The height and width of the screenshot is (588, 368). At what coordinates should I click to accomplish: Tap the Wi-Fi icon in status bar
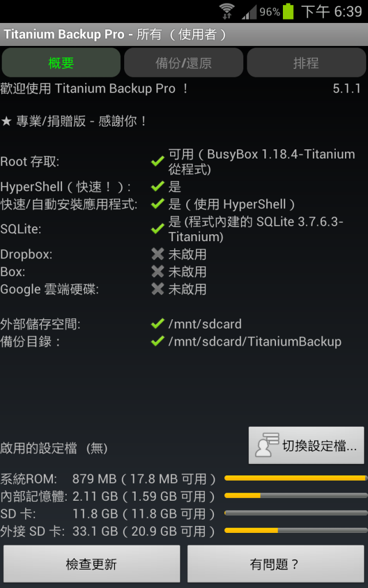tap(227, 11)
